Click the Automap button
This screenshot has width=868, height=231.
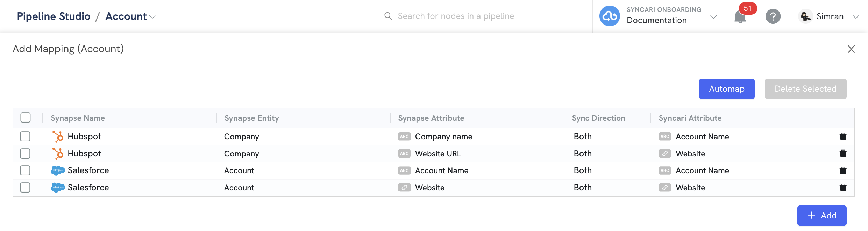click(x=727, y=89)
